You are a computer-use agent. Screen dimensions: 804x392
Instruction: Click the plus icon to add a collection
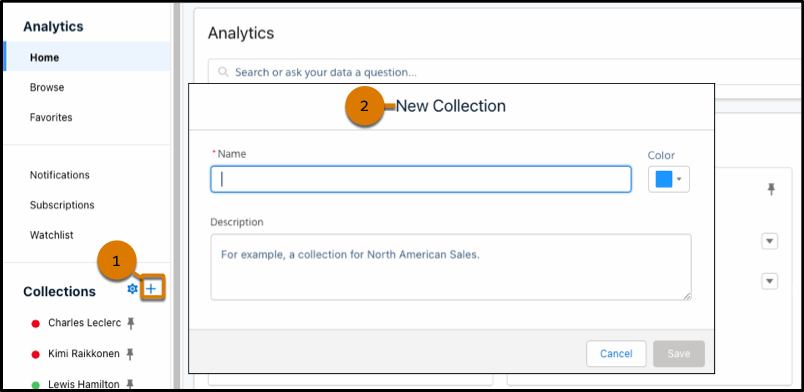[151, 289]
